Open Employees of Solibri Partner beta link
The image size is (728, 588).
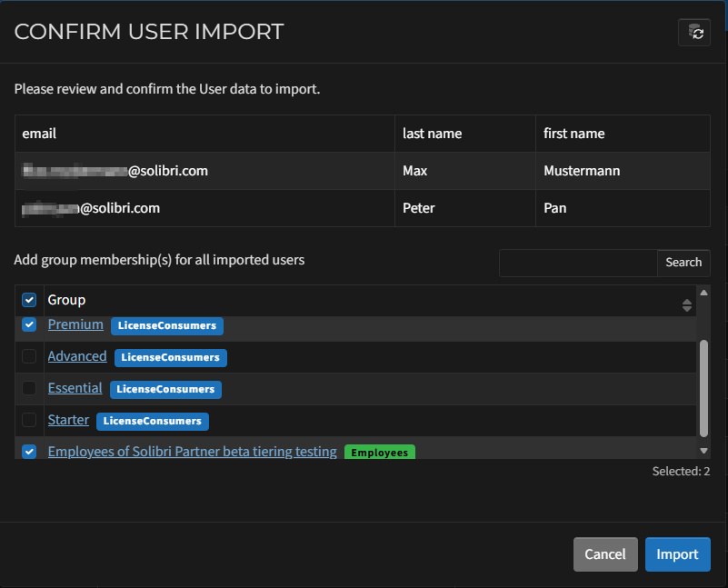192,451
